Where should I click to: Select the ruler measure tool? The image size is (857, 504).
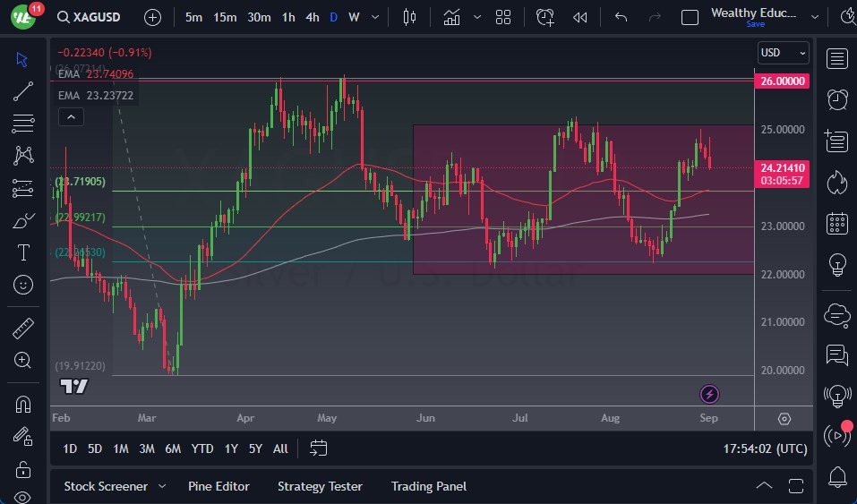click(23, 329)
